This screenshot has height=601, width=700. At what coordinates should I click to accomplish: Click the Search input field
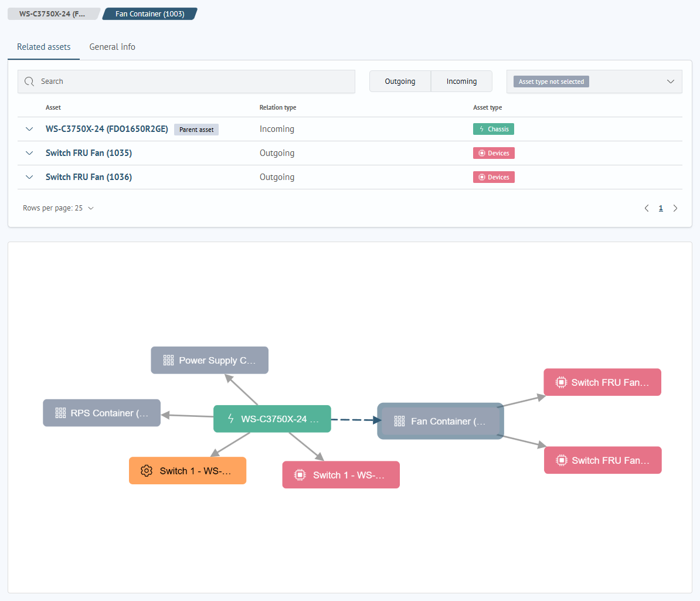(186, 82)
